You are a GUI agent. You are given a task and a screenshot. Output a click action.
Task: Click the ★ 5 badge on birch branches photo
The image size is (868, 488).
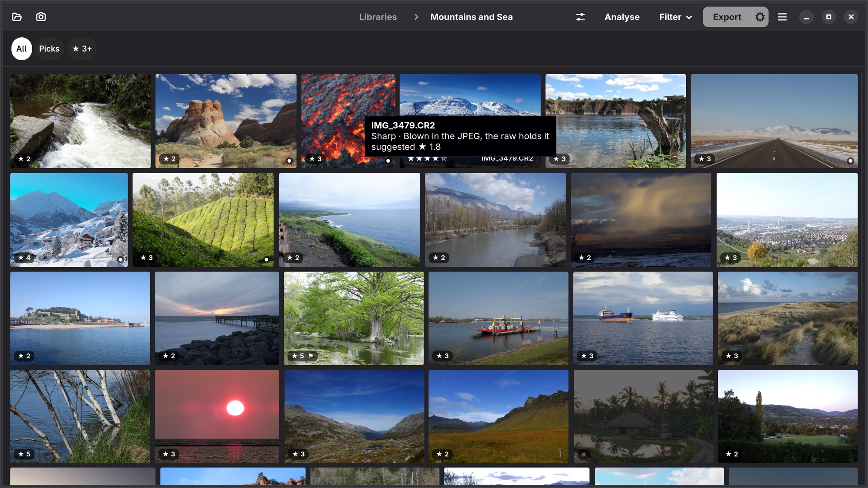coord(24,454)
